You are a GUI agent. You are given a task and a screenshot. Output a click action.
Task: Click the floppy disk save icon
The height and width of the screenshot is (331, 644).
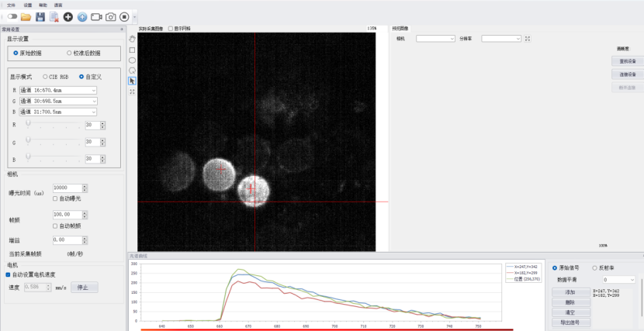pos(40,16)
